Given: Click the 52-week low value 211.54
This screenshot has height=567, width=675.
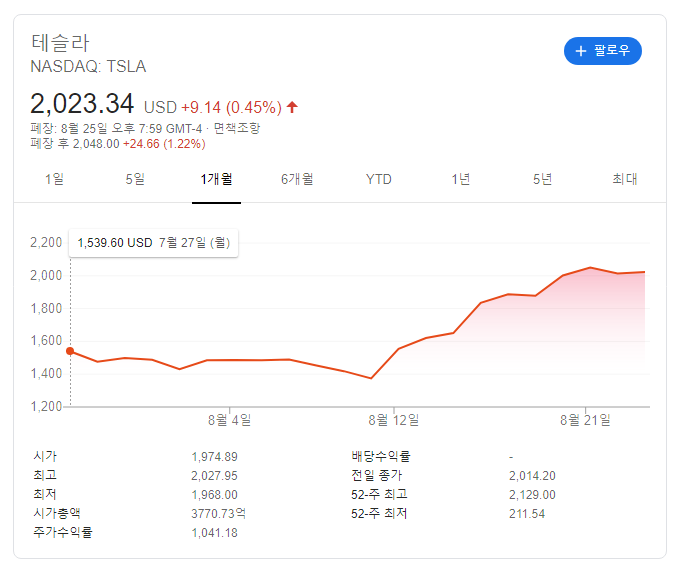Looking at the screenshot, I should coord(527,514).
